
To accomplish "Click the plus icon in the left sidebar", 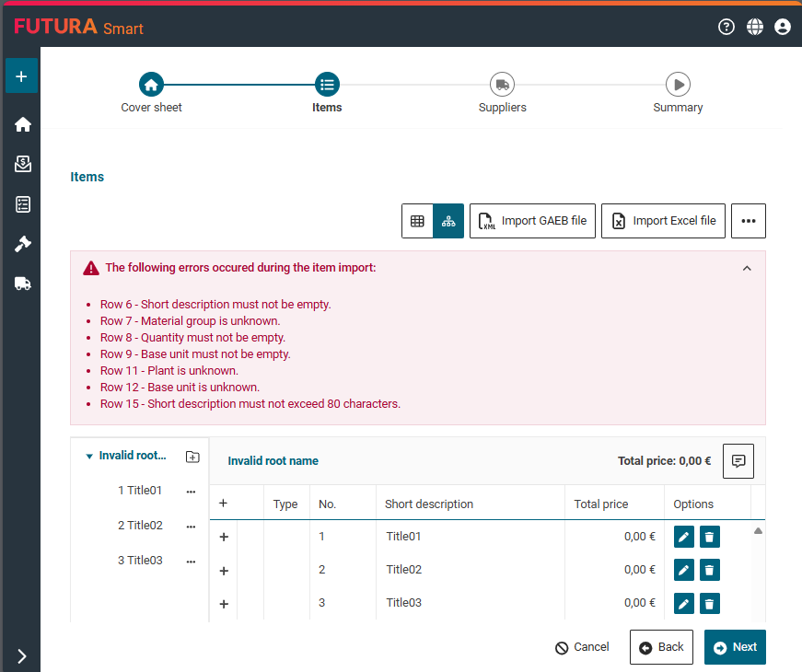I will pos(21,76).
